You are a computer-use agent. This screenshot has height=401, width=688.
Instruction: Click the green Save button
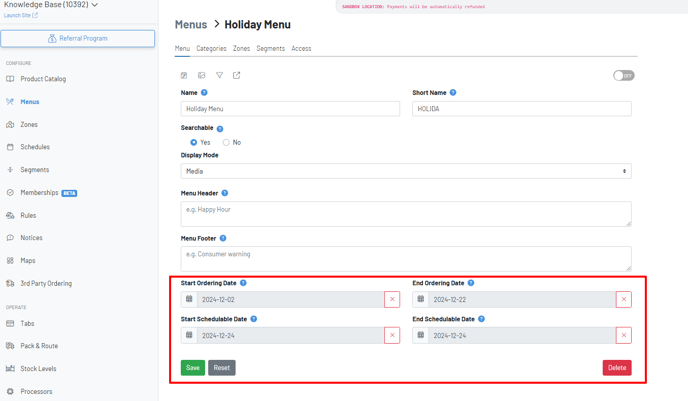click(193, 368)
